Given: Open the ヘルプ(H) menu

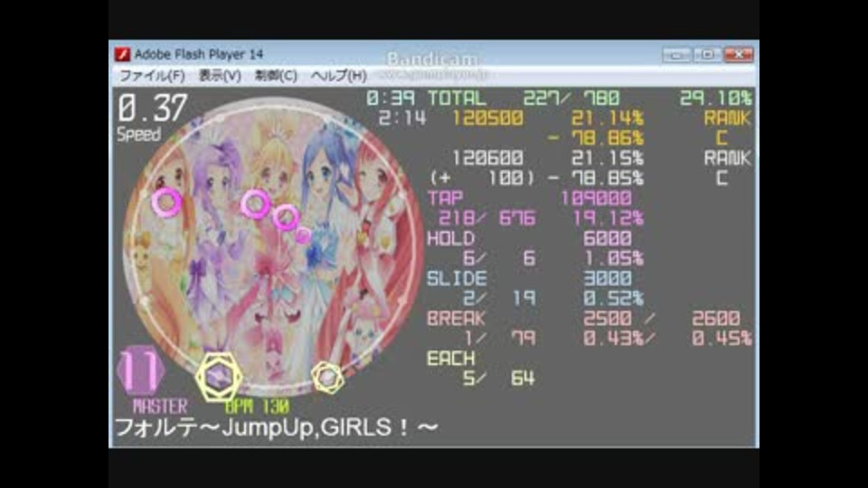Looking at the screenshot, I should point(338,75).
